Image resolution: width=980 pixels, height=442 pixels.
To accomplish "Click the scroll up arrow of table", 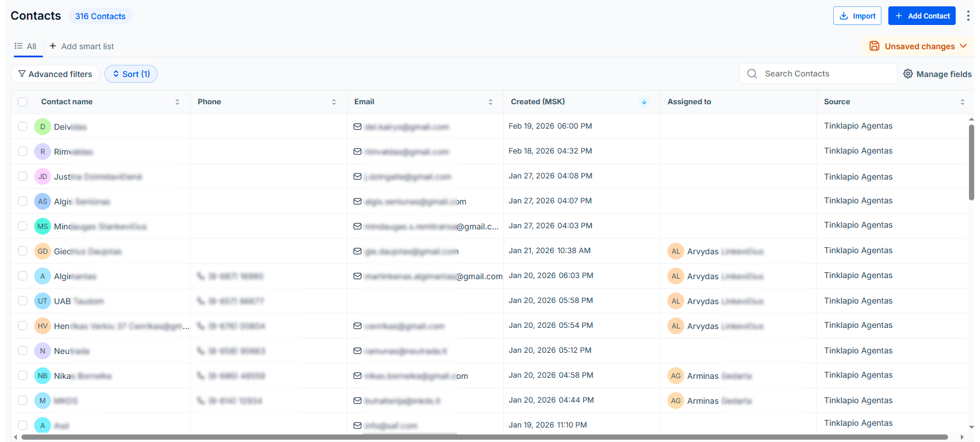I will (971, 119).
